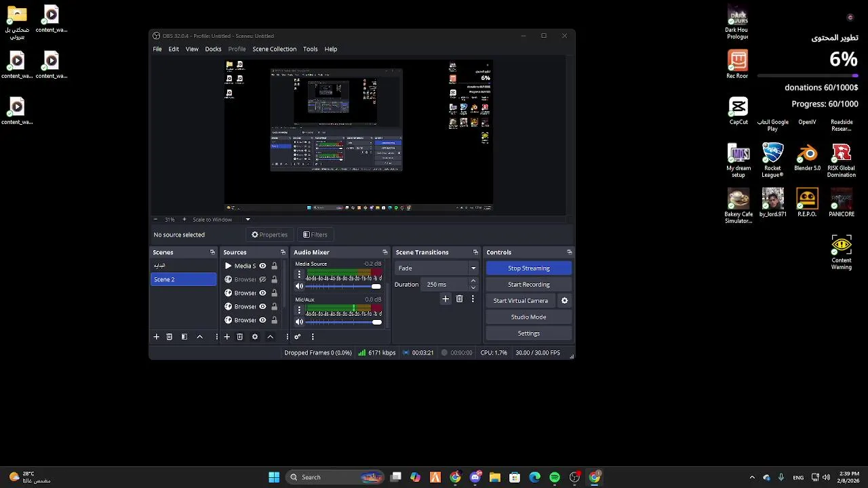Viewport: 868px width, 488px height.
Task: Open the Docks menu
Action: pyautogui.click(x=213, y=49)
